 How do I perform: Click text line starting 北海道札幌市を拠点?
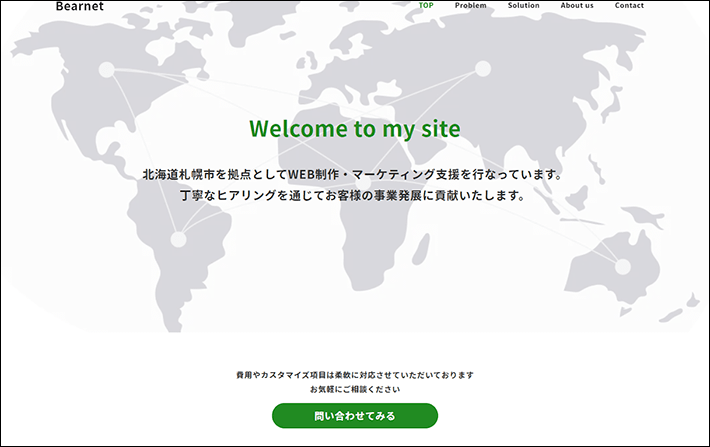tap(353, 174)
